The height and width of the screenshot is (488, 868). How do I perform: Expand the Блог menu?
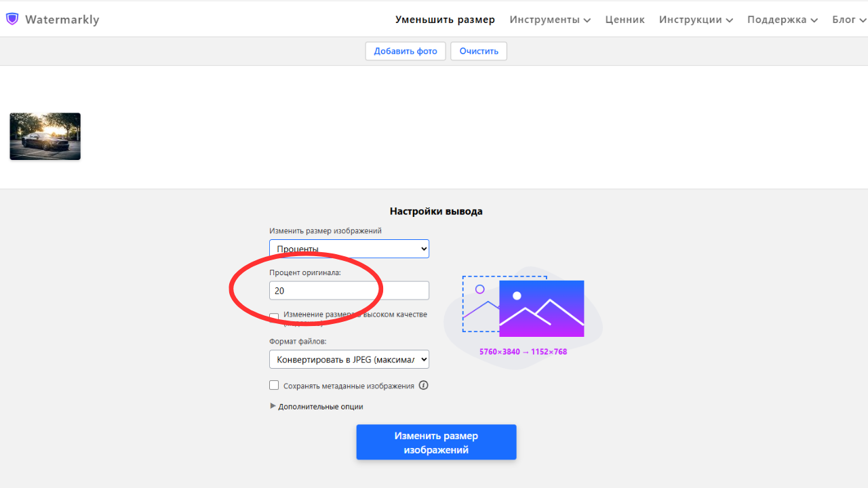(849, 20)
